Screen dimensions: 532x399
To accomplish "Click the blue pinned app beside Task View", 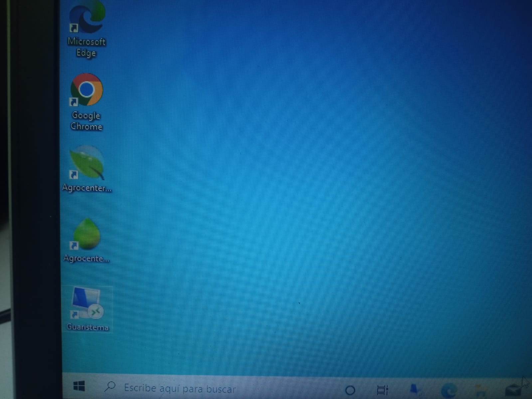I will pos(415,389).
